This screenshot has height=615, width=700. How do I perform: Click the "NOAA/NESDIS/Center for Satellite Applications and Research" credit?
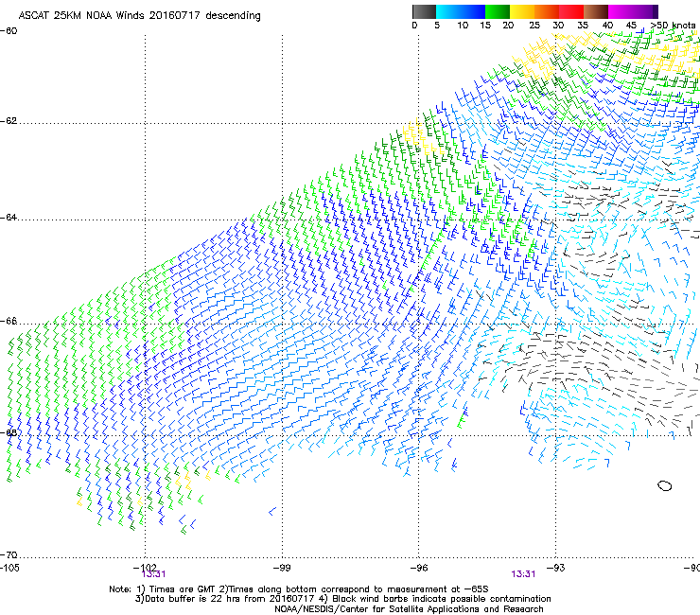(x=409, y=609)
